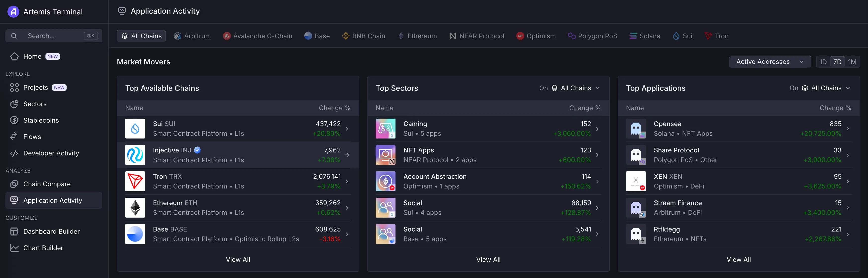Switch to the Arbitrum tab

(192, 36)
